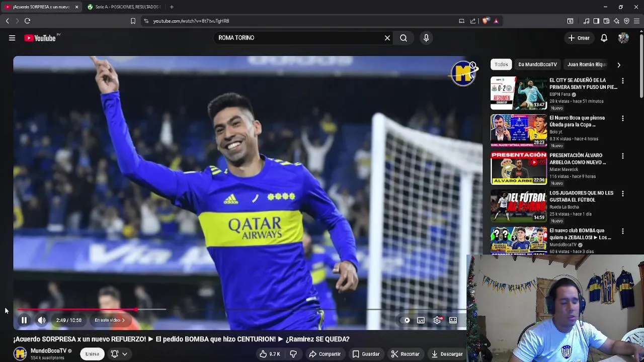Mute the video volume speaker

pos(42,320)
